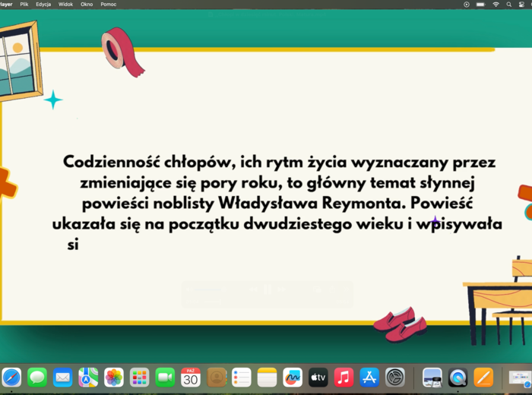
Task: Open System Settings gear icon
Action: pos(395,377)
